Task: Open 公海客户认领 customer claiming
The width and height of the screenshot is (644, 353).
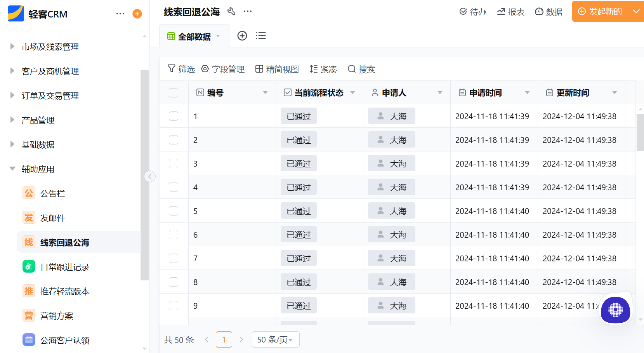Action: click(x=65, y=340)
